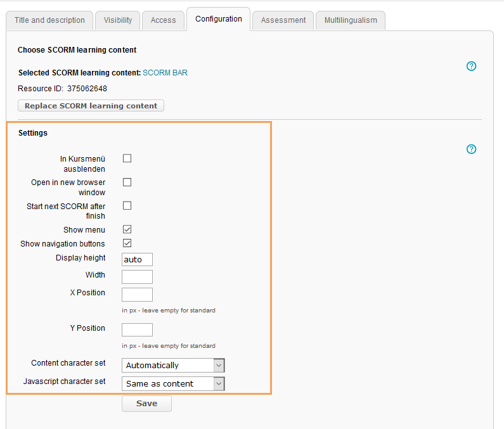
Task: Click the Save button
Action: (x=146, y=404)
